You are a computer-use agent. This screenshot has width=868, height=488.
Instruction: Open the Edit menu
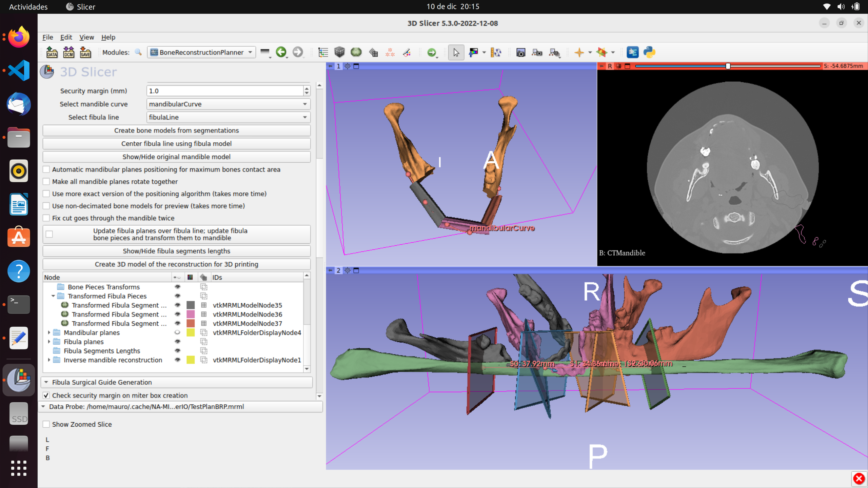click(x=66, y=37)
